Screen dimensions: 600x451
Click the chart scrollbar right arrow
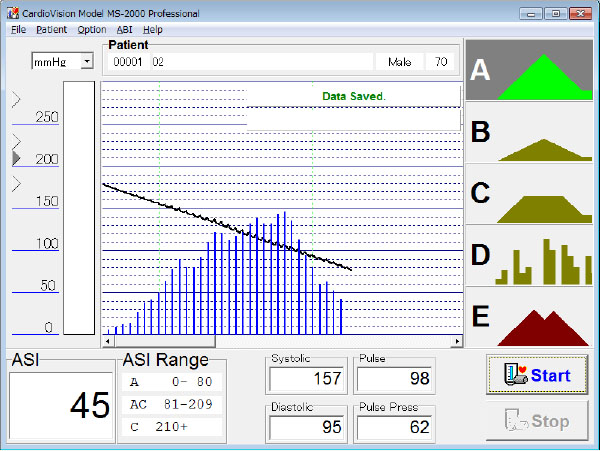[457, 341]
